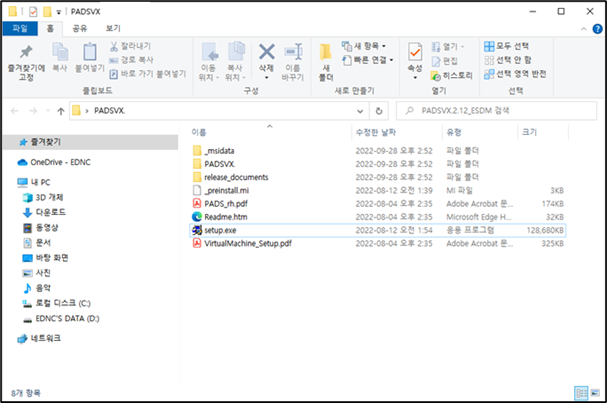This screenshot has height=403, width=607.
Task: Open the Help question mark icon
Action: point(598,29)
